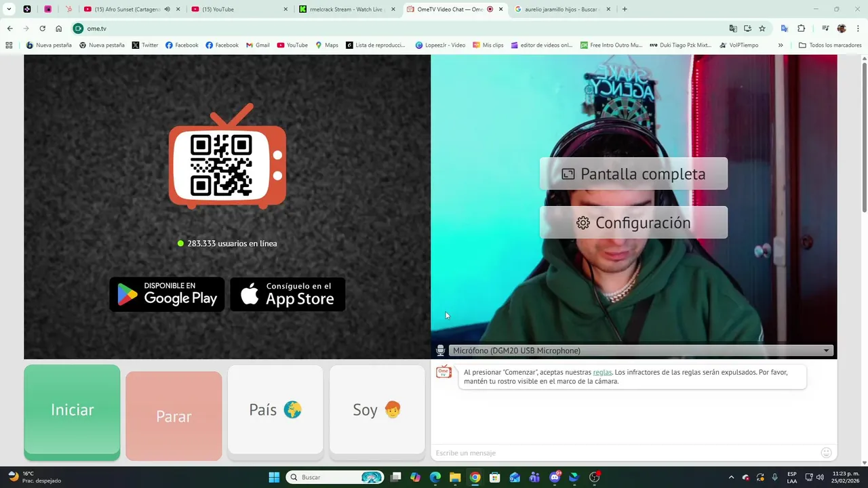Click the Parar button
868x488 pixels.
pyautogui.click(x=174, y=416)
